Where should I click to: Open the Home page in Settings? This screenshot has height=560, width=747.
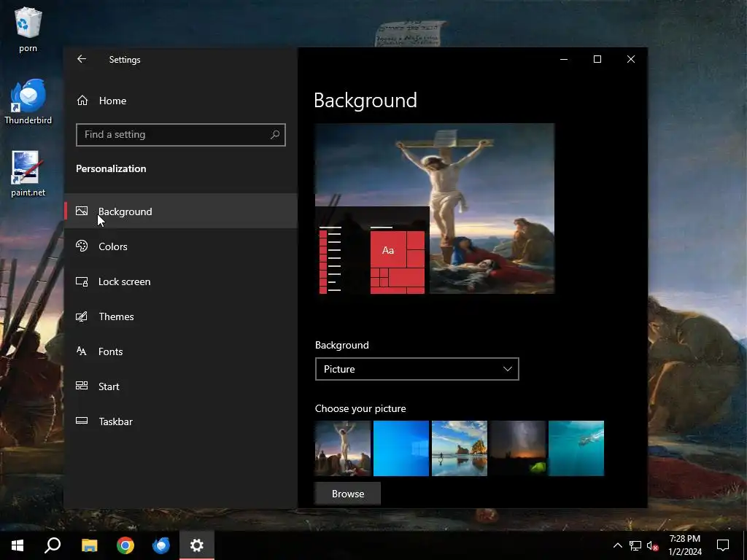point(181,101)
